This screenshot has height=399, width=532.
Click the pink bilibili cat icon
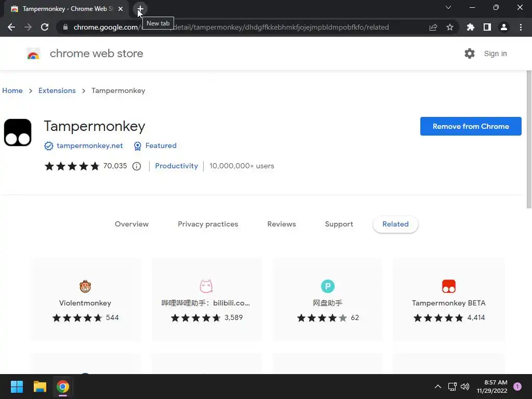point(206,286)
